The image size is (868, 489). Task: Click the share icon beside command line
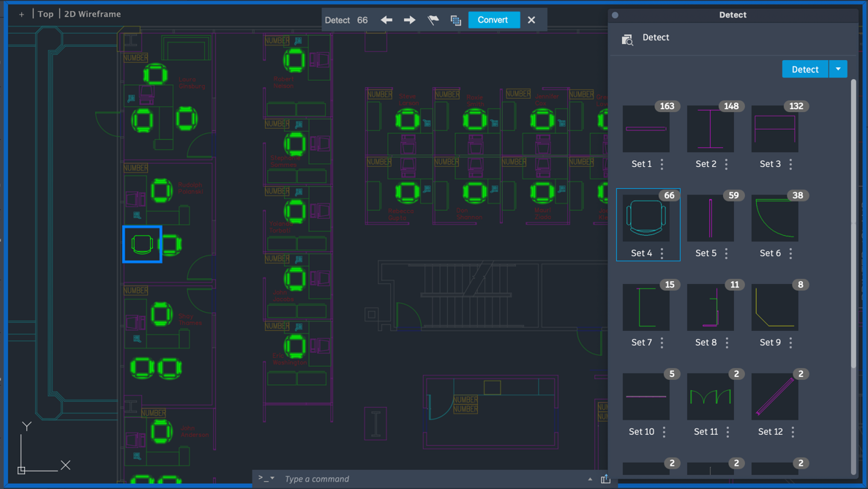pyautogui.click(x=605, y=479)
